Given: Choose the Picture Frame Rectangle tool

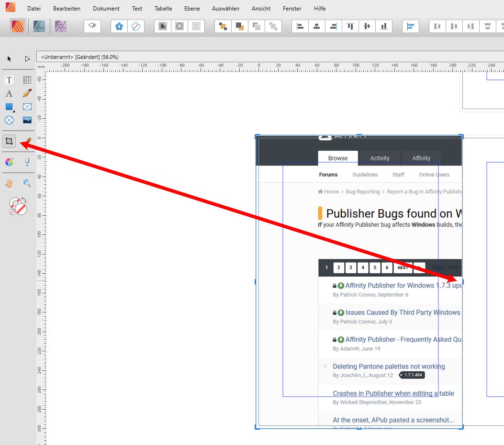Looking at the screenshot, I should (x=27, y=107).
